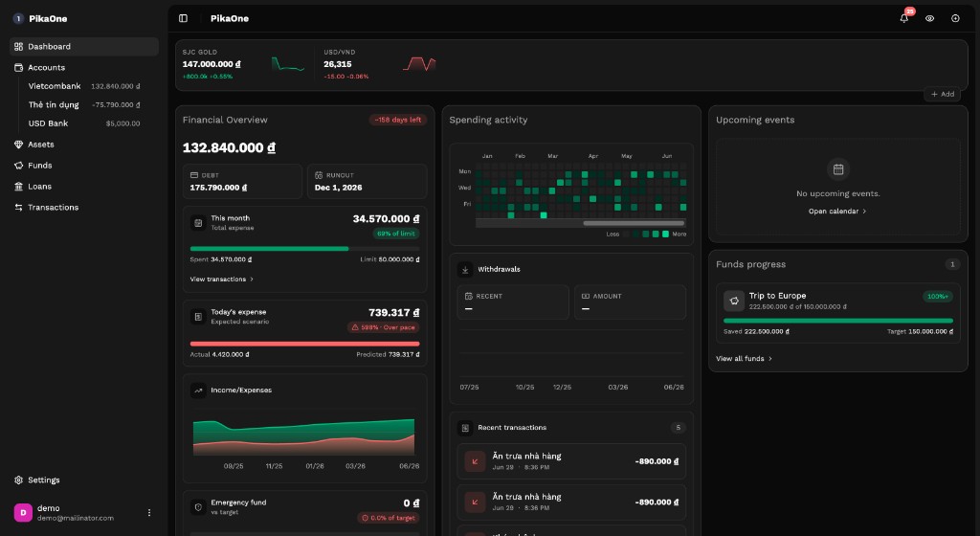Click Today's expense receipt icon
980x536 pixels.
point(198,317)
